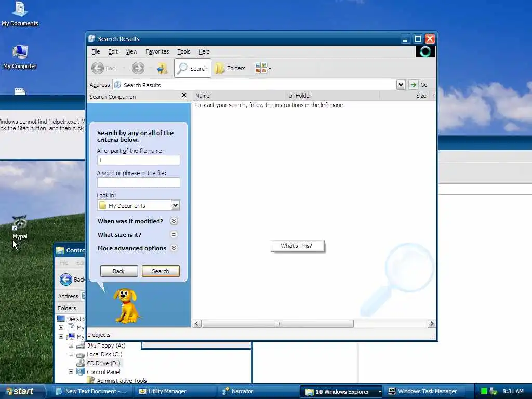Sort by In Folder column header
The image size is (532, 399).
pyautogui.click(x=332, y=96)
